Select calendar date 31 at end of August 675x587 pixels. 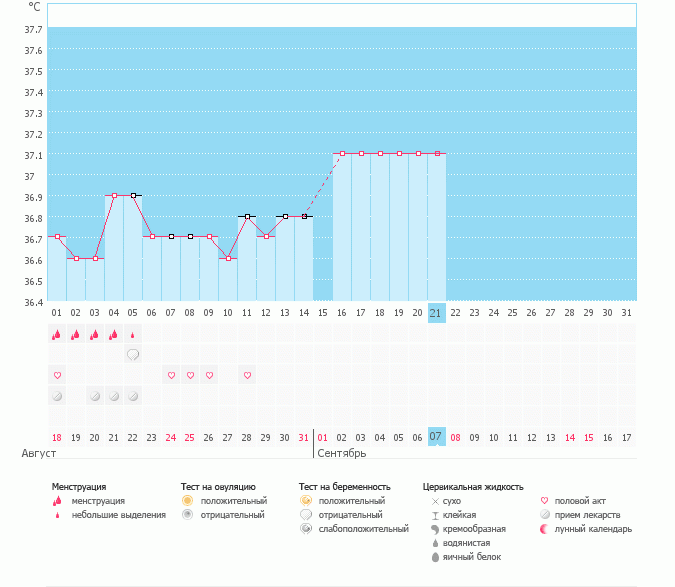[304, 437]
